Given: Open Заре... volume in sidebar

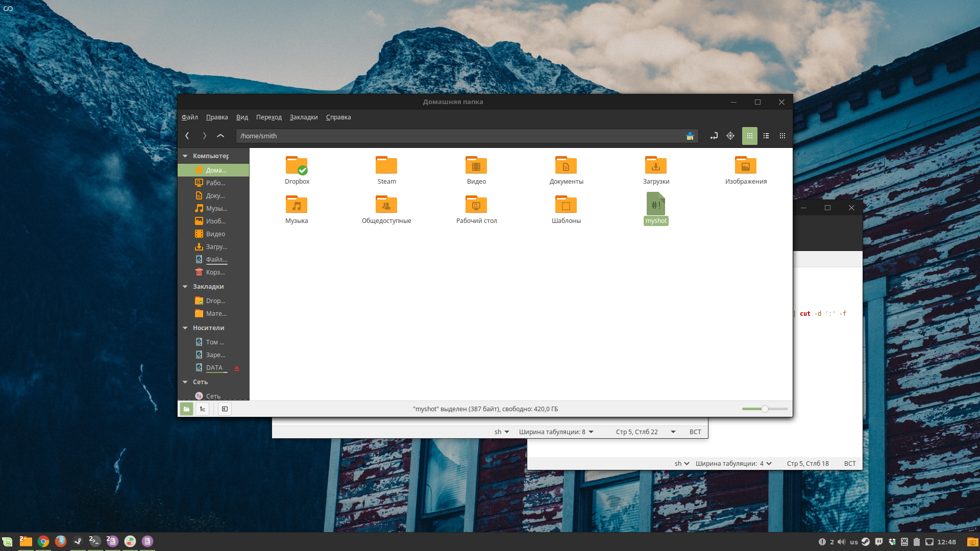Looking at the screenshot, I should 213,355.
